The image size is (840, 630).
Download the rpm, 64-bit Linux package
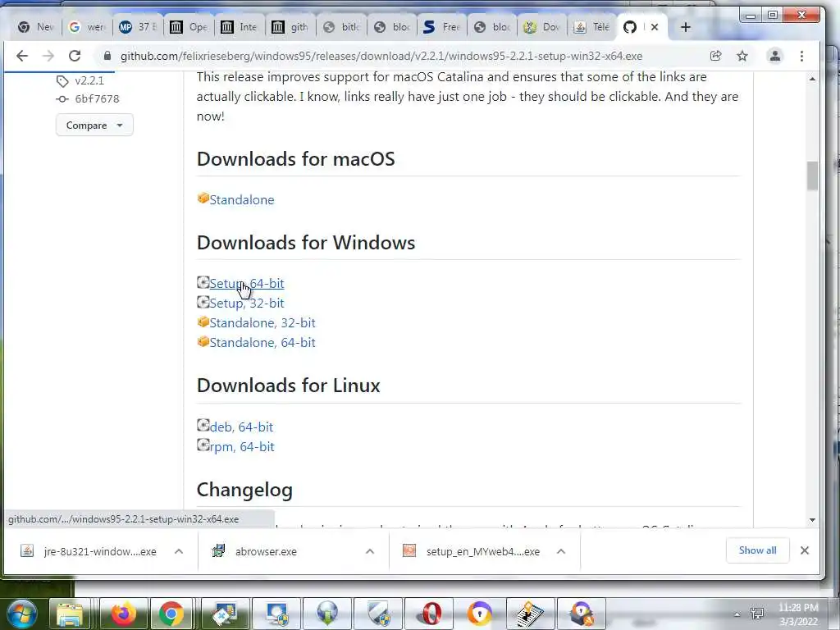242,447
